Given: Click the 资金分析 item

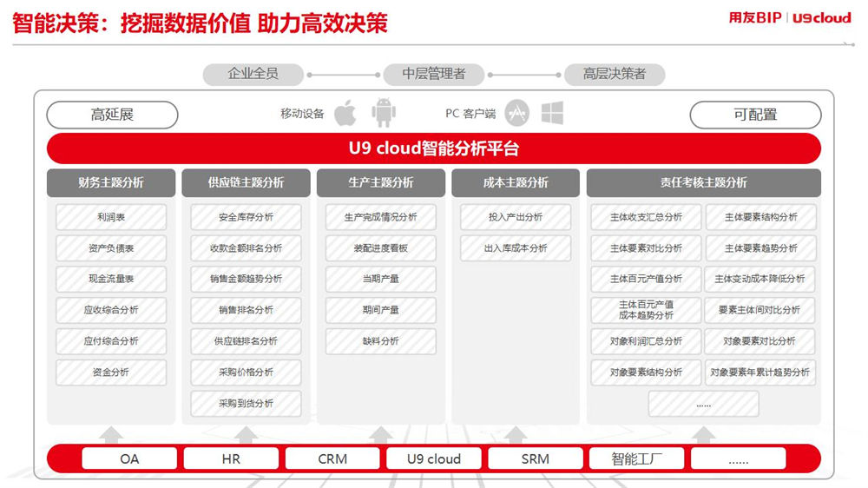Looking at the screenshot, I should pos(111,373).
